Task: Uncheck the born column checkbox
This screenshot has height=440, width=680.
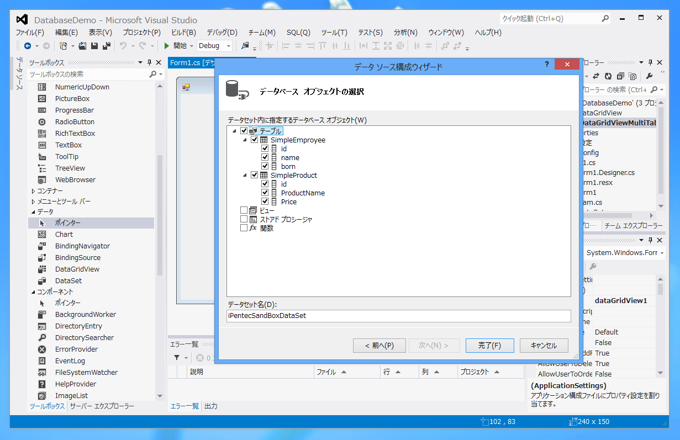Action: click(x=265, y=166)
